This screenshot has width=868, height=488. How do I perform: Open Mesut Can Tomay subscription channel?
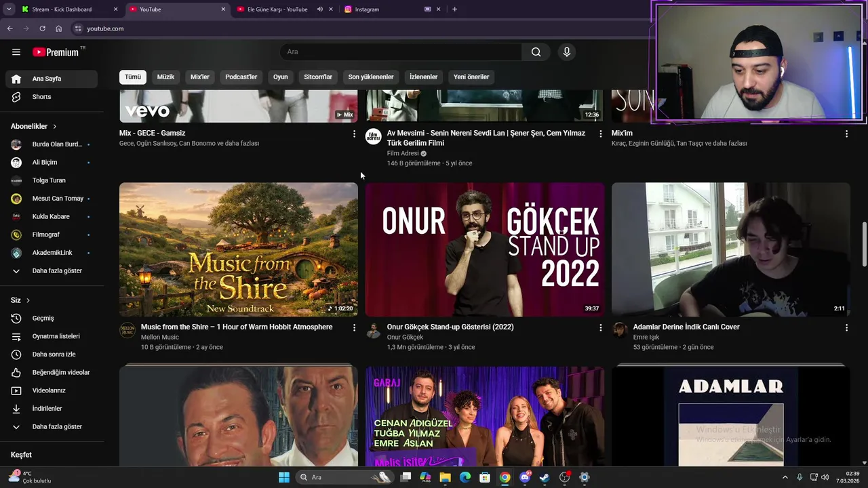coord(52,199)
